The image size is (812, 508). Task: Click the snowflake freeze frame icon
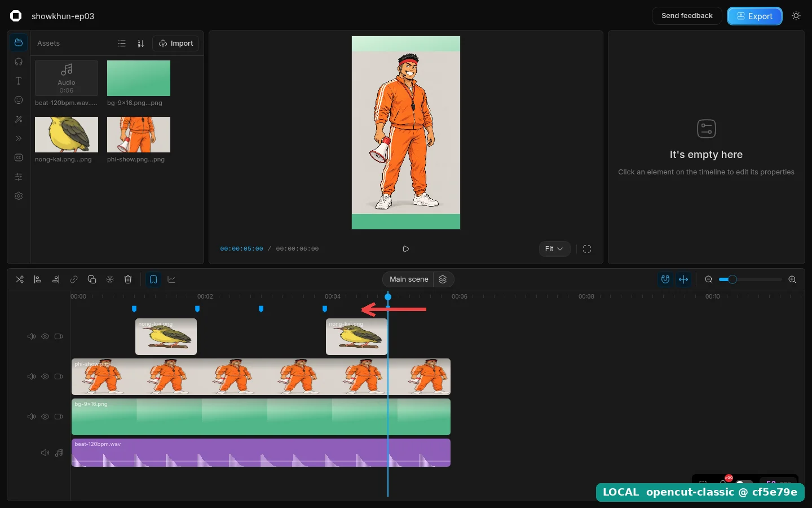(110, 279)
